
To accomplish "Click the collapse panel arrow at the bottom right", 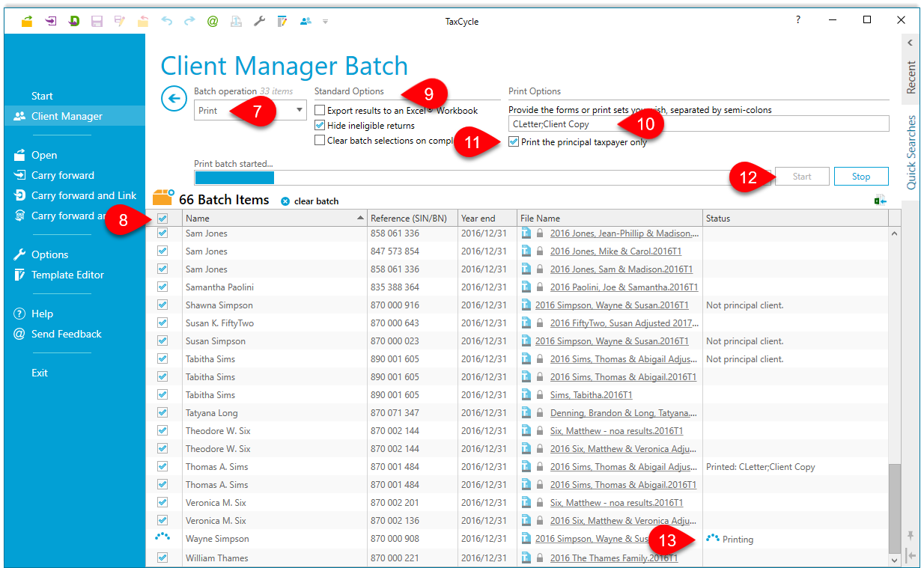I will coord(911,555).
